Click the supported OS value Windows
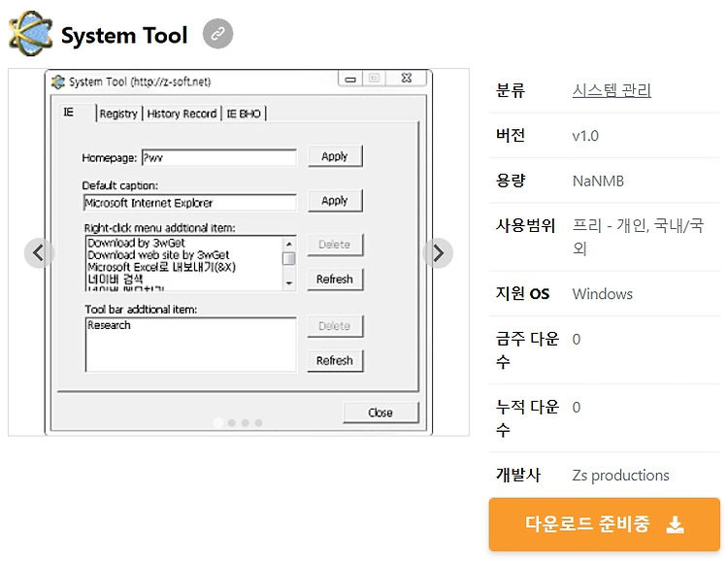This screenshot has height=561, width=728. (x=603, y=294)
